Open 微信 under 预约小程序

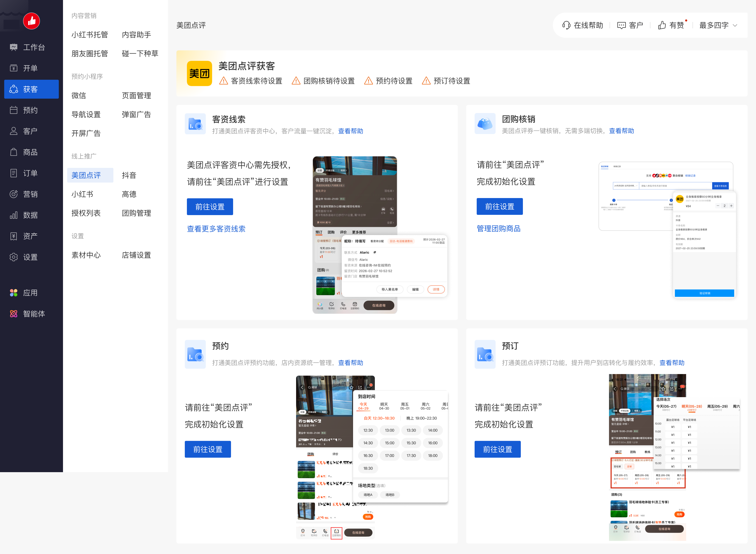(78, 95)
